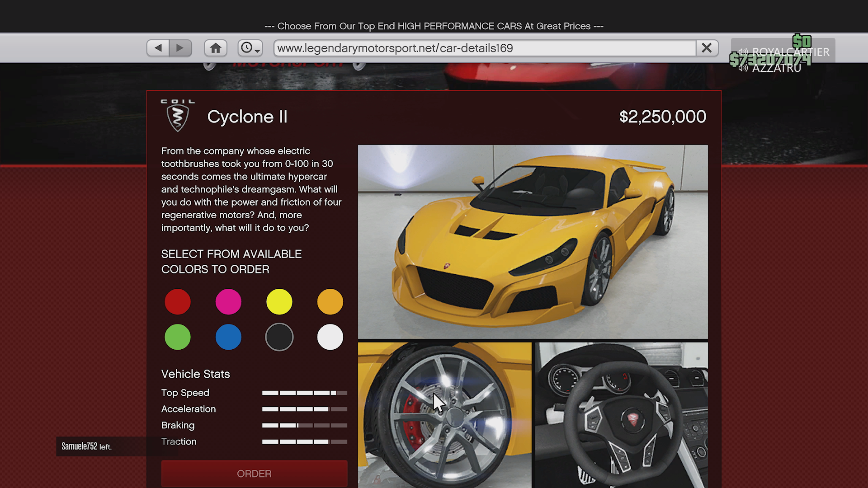Open the browser history dropdown
This screenshot has width=868, height=488.
(250, 48)
